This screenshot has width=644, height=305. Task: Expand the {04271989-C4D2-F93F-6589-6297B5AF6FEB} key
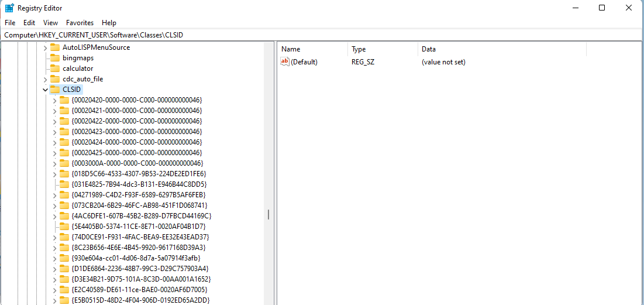pos(54,195)
